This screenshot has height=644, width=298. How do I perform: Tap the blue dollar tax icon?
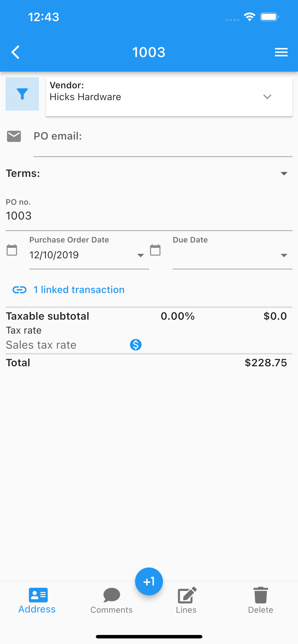136,345
